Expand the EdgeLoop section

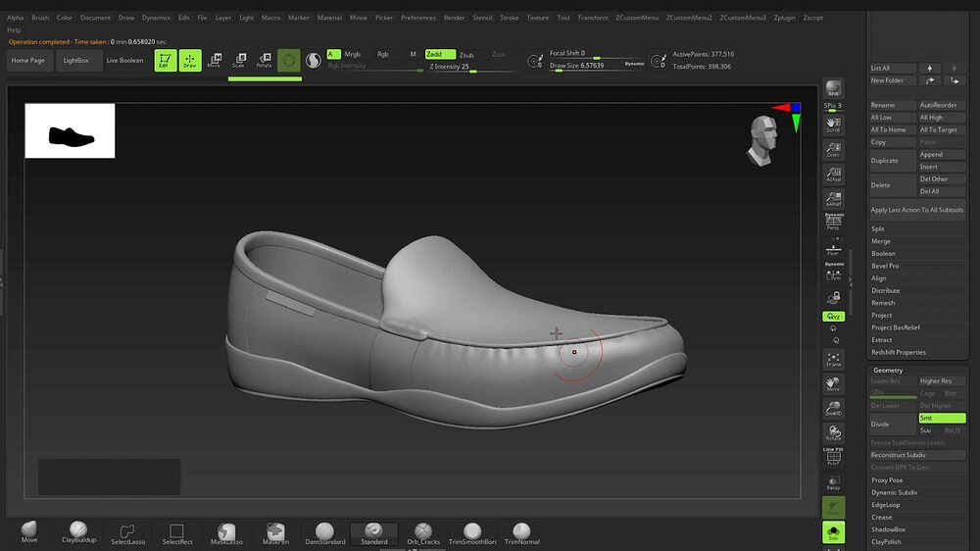pyautogui.click(x=886, y=505)
